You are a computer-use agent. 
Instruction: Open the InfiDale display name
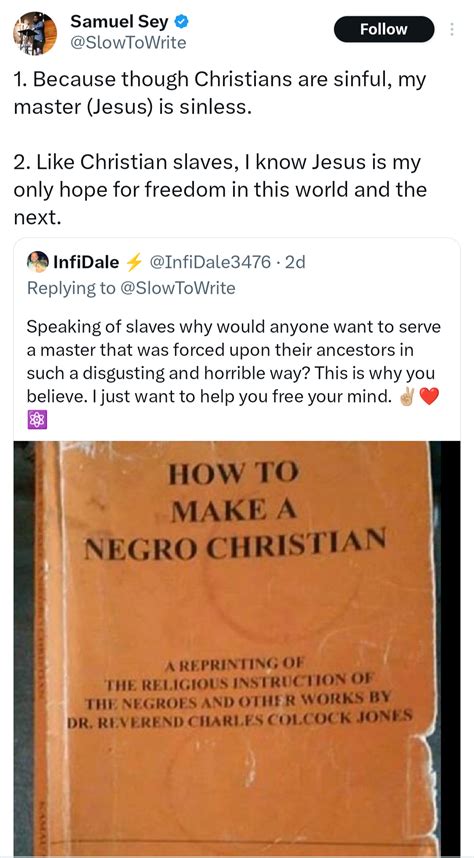point(85,263)
